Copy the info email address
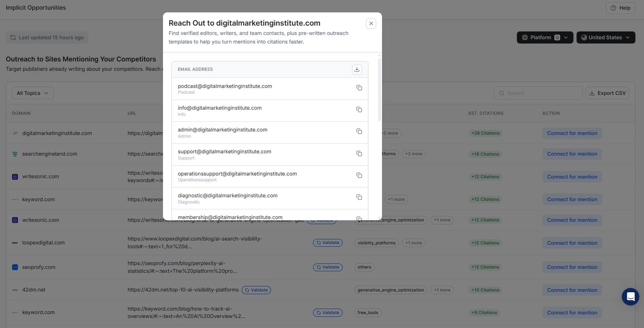The height and width of the screenshot is (328, 644). click(x=359, y=110)
